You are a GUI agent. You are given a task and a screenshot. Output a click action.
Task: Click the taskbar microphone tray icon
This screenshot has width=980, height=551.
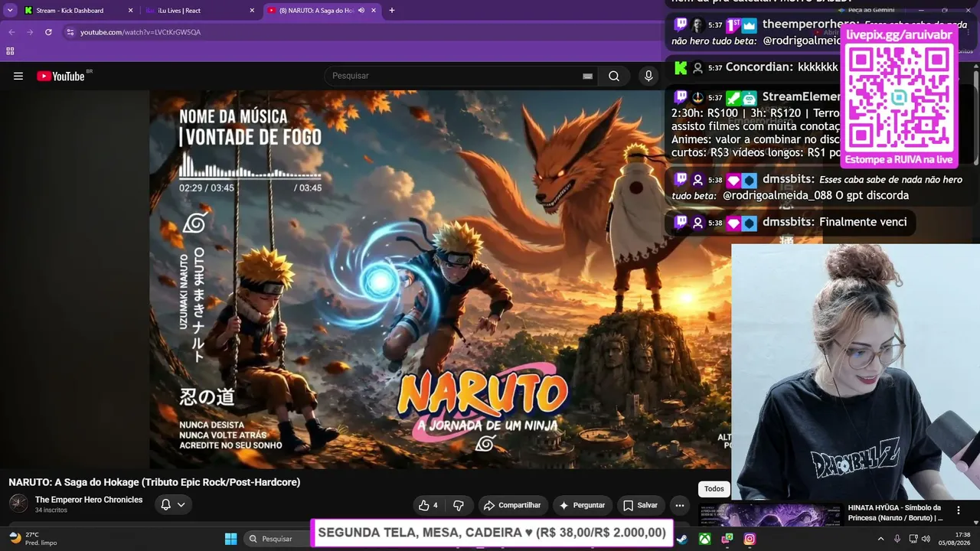click(897, 539)
